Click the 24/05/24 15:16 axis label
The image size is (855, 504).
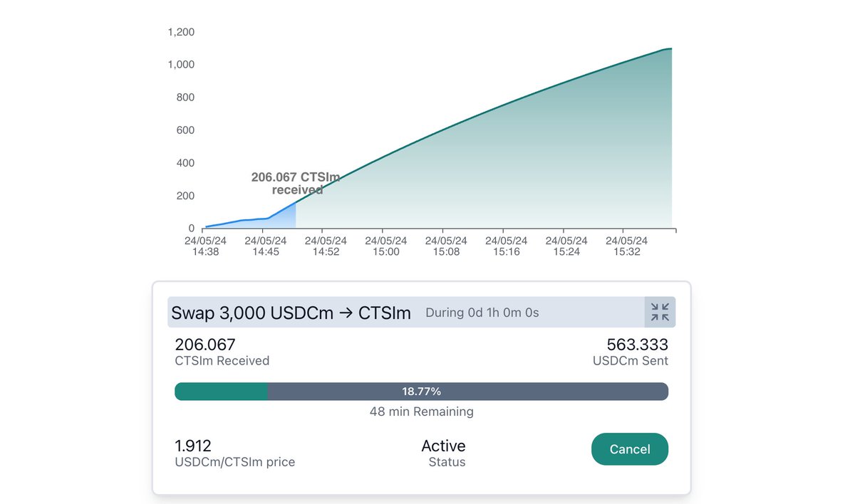pyautogui.click(x=507, y=246)
